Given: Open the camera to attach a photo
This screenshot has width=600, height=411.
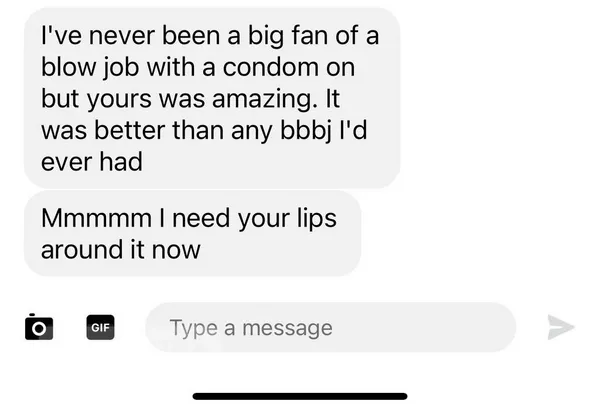Looking at the screenshot, I should 39,327.
